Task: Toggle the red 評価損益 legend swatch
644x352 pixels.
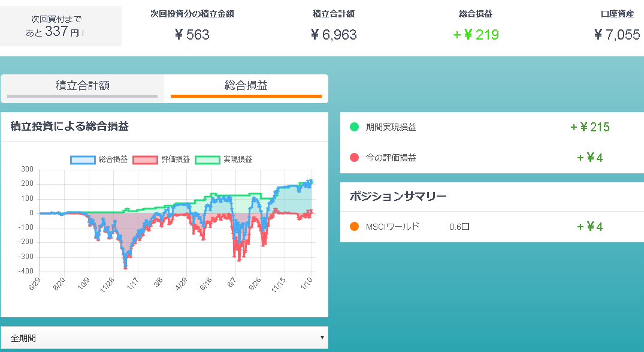Action: click(x=145, y=160)
